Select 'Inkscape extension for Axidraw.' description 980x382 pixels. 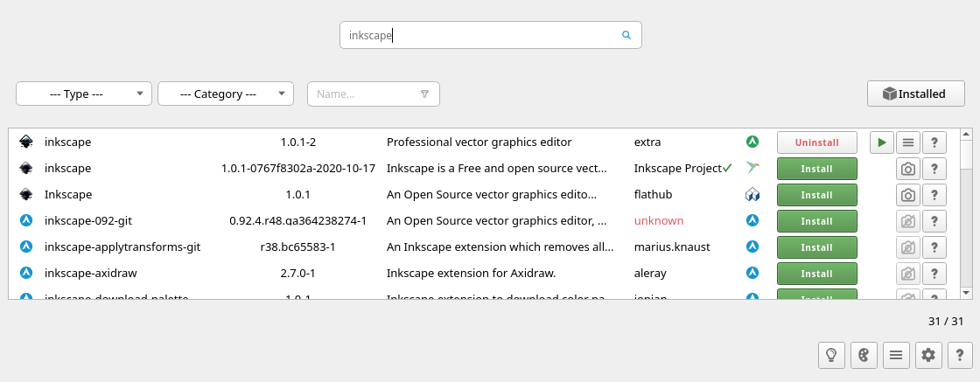tap(472, 274)
